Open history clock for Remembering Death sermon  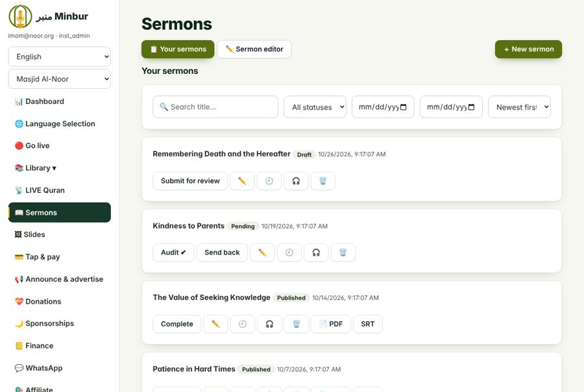(269, 181)
